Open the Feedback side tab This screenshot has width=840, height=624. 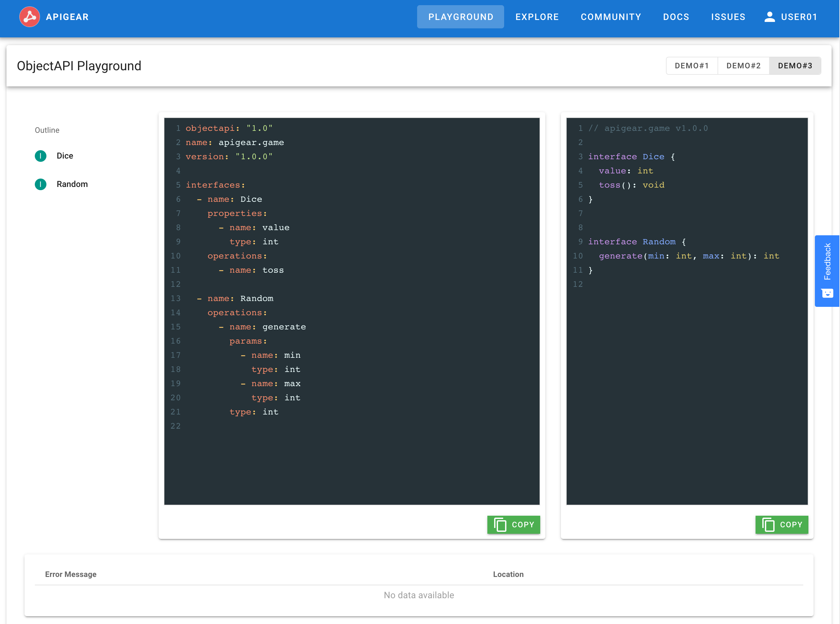[x=827, y=270]
